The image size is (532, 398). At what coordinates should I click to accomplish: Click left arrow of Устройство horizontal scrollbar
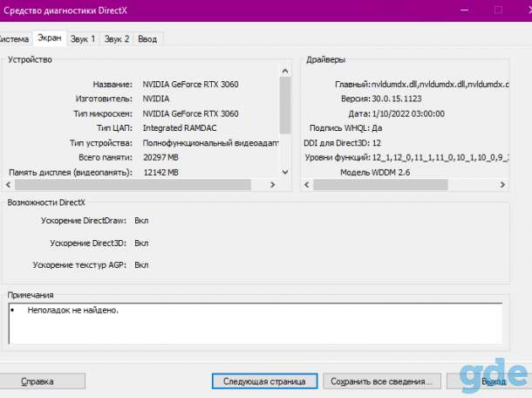click(x=9, y=185)
